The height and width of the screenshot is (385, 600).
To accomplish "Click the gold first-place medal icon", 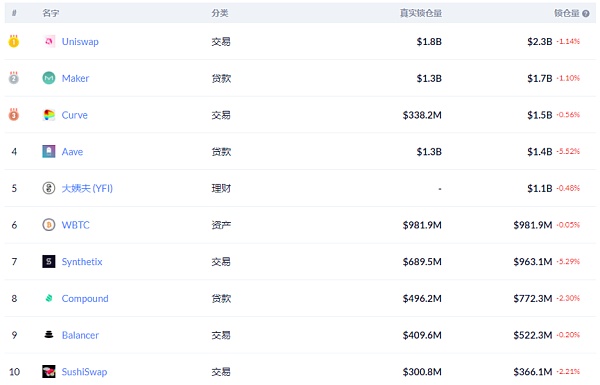I will pyautogui.click(x=14, y=41).
